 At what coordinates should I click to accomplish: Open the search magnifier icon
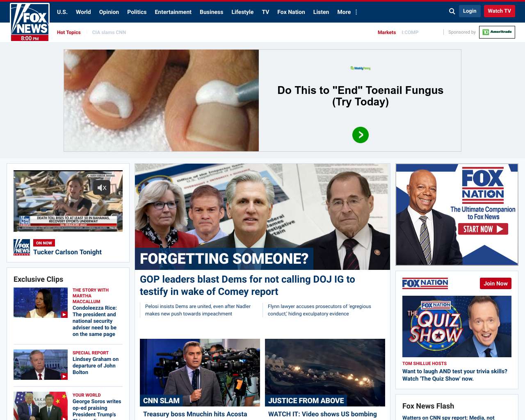pyautogui.click(x=452, y=11)
